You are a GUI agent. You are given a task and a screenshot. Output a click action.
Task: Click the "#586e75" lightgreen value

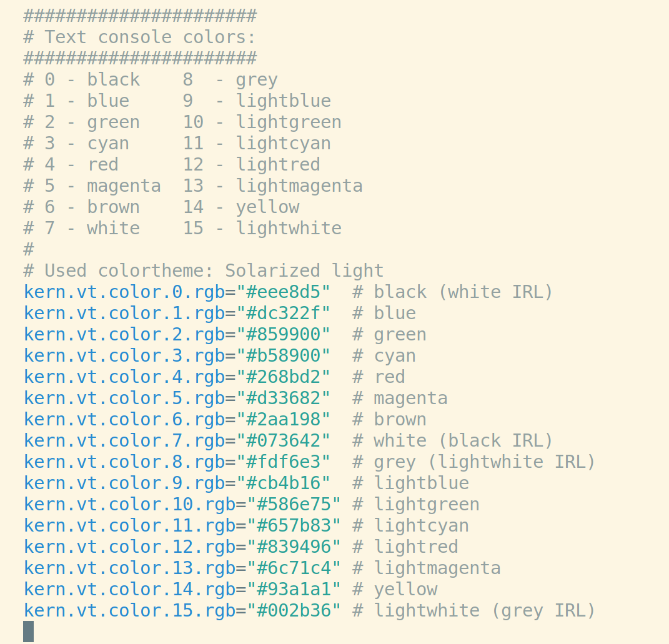click(294, 505)
